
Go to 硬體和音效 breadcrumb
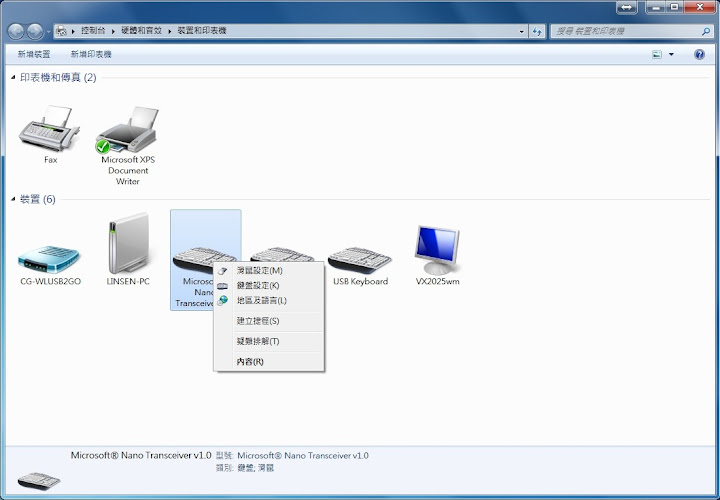click(x=141, y=31)
